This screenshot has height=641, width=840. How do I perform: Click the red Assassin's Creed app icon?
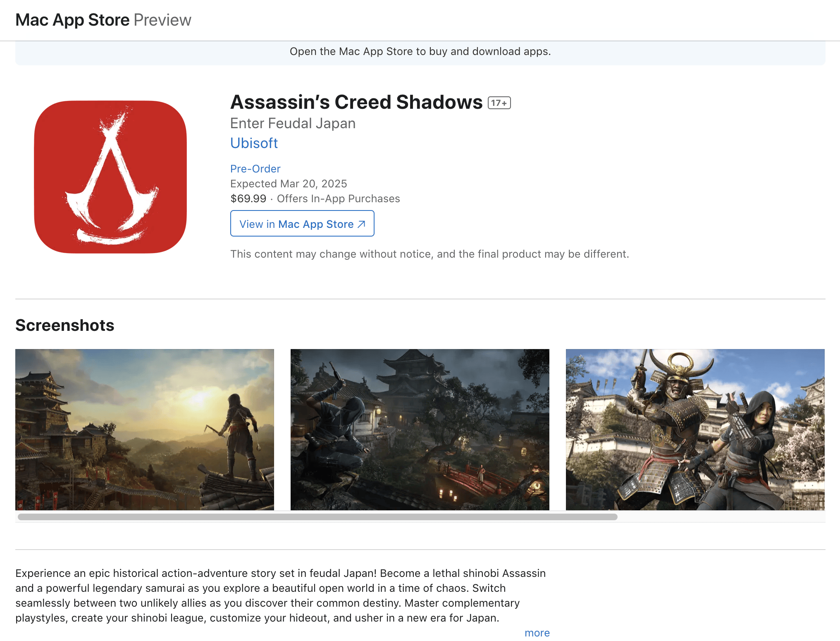tap(110, 177)
